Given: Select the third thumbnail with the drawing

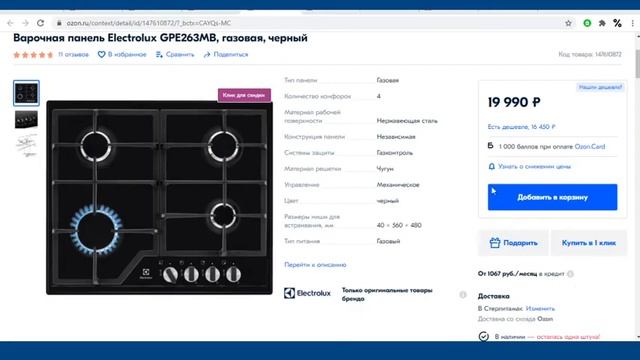Looking at the screenshot, I should 27,146.
